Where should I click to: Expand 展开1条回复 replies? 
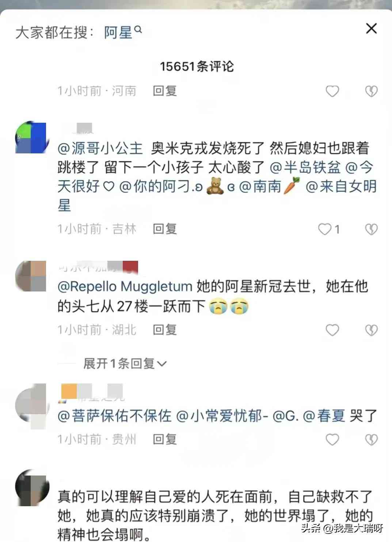point(125,363)
